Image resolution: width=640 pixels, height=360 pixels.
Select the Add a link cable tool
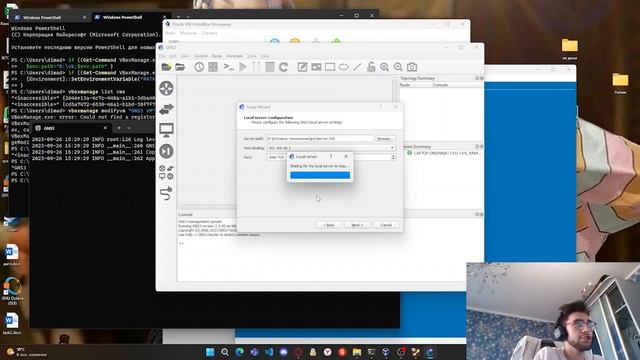pyautogui.click(x=166, y=193)
